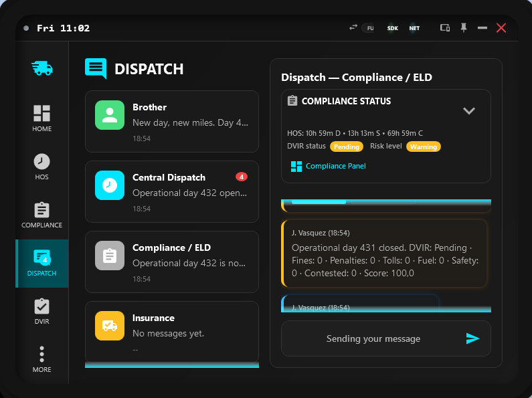Open the HOME dashboard tab
Image resolution: width=532 pixels, height=398 pixels.
pyautogui.click(x=41, y=118)
